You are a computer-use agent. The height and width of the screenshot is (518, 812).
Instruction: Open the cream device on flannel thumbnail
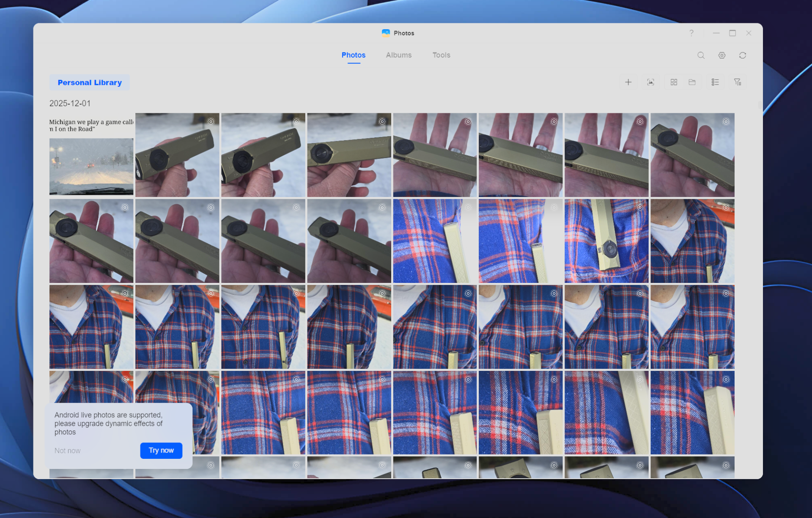(x=606, y=241)
